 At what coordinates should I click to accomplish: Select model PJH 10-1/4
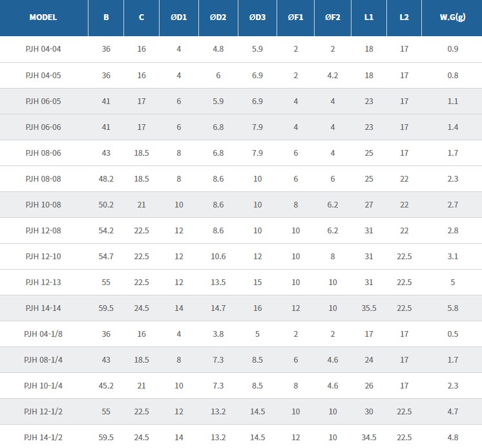click(43, 386)
